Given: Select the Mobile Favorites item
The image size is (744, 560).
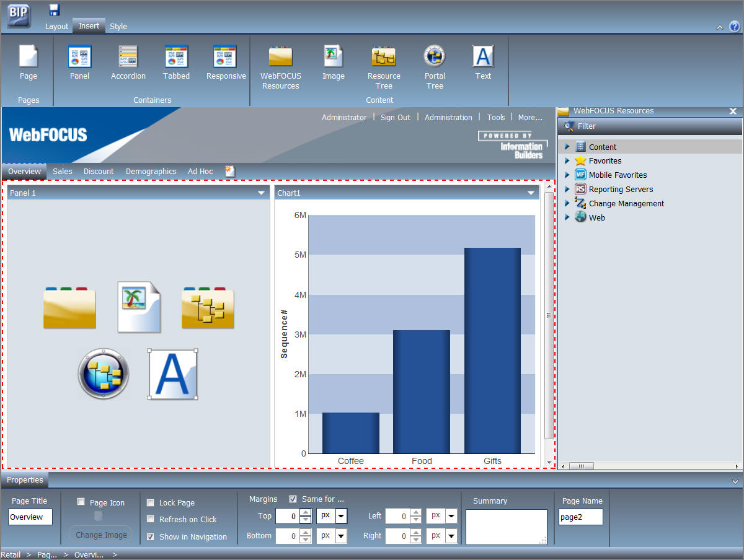Looking at the screenshot, I should point(611,175).
